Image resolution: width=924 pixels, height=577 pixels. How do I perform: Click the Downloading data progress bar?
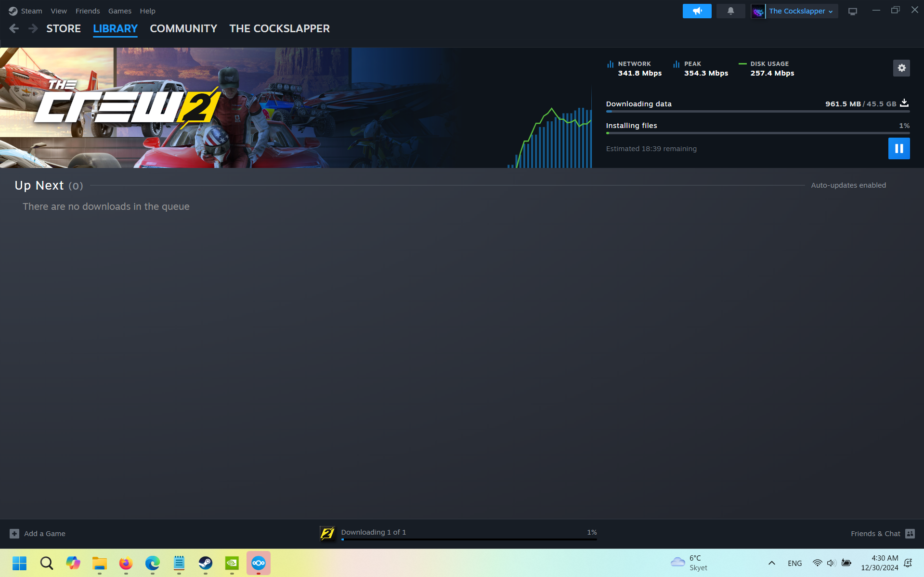(x=758, y=112)
